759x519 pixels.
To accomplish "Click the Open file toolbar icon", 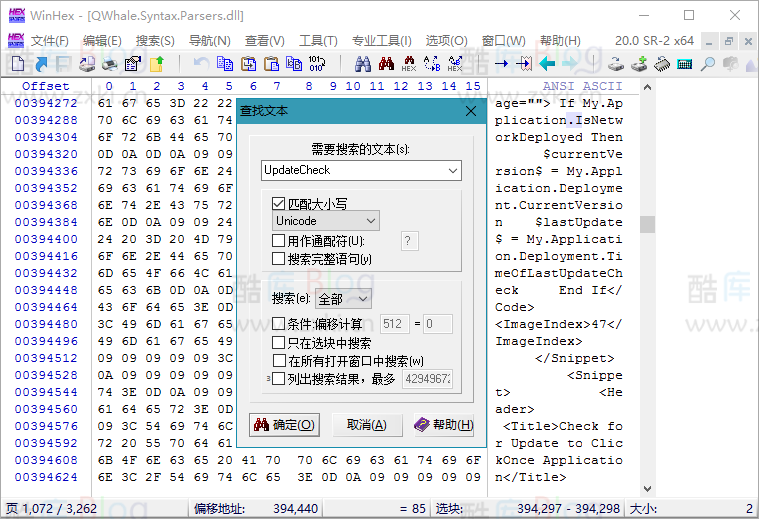I will click(41, 63).
